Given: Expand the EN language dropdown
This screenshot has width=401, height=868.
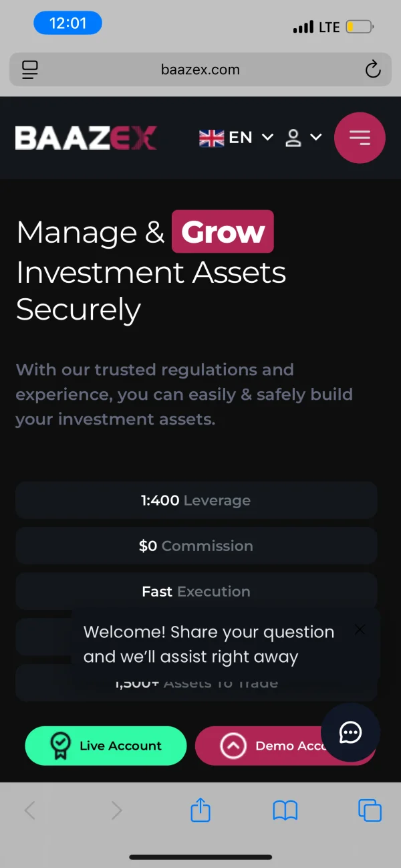Looking at the screenshot, I should [x=237, y=138].
